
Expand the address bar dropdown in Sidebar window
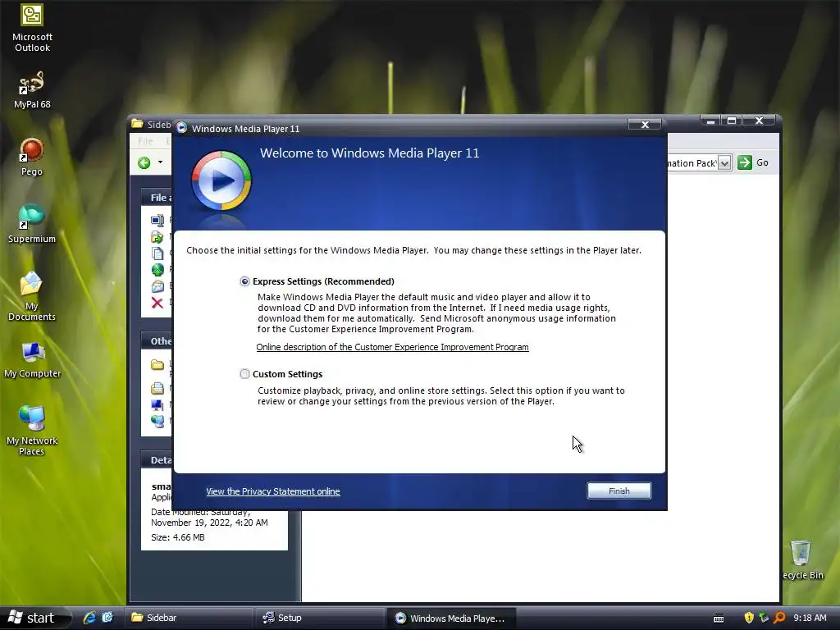(x=724, y=163)
